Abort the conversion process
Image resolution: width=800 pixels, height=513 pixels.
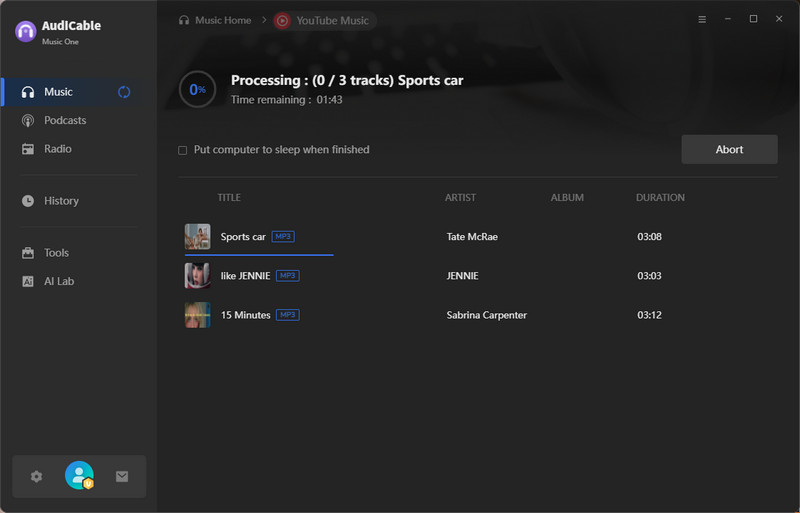coord(730,150)
